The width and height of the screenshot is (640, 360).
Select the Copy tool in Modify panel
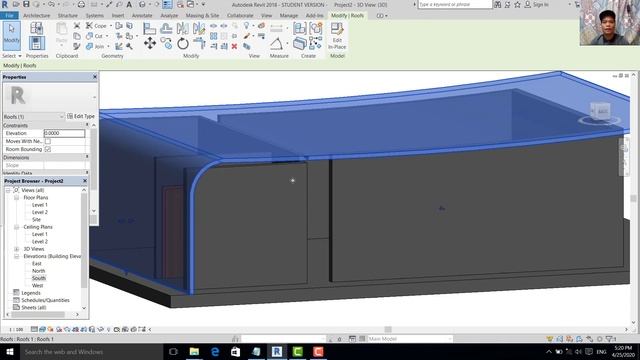click(x=166, y=43)
